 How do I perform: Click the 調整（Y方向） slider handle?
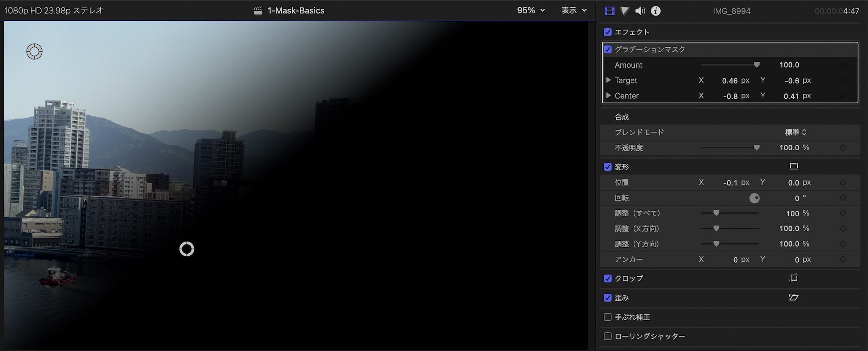click(x=716, y=244)
